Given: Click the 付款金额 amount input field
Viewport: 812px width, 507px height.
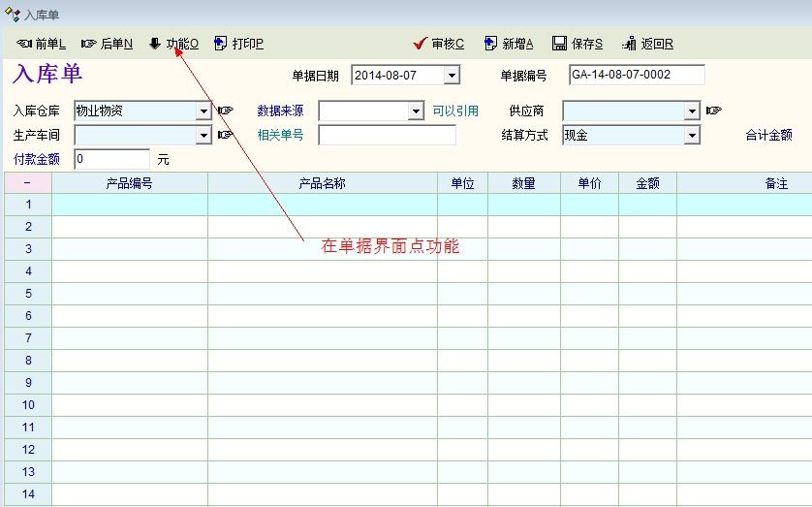Looking at the screenshot, I should [x=111, y=158].
